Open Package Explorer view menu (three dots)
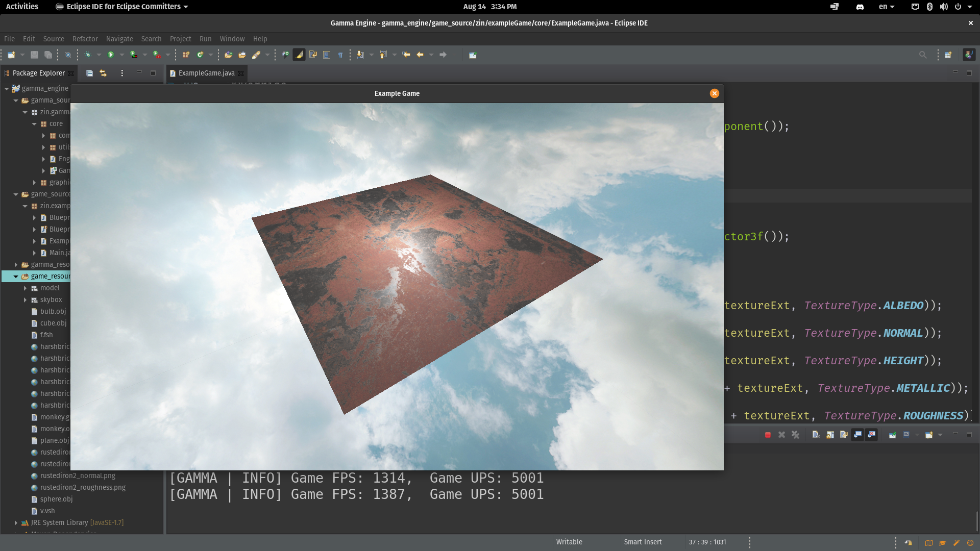The image size is (980, 551). pyautogui.click(x=122, y=73)
